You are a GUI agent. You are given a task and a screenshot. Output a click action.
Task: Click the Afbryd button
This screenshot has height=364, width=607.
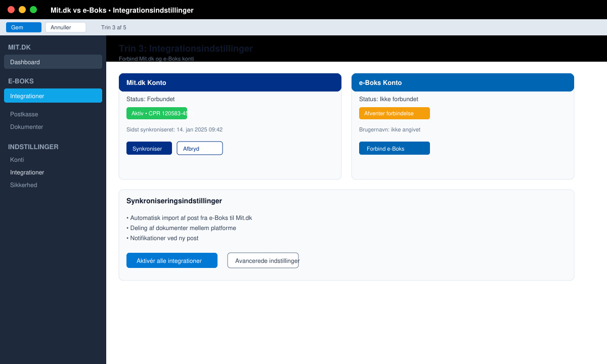pos(200,148)
